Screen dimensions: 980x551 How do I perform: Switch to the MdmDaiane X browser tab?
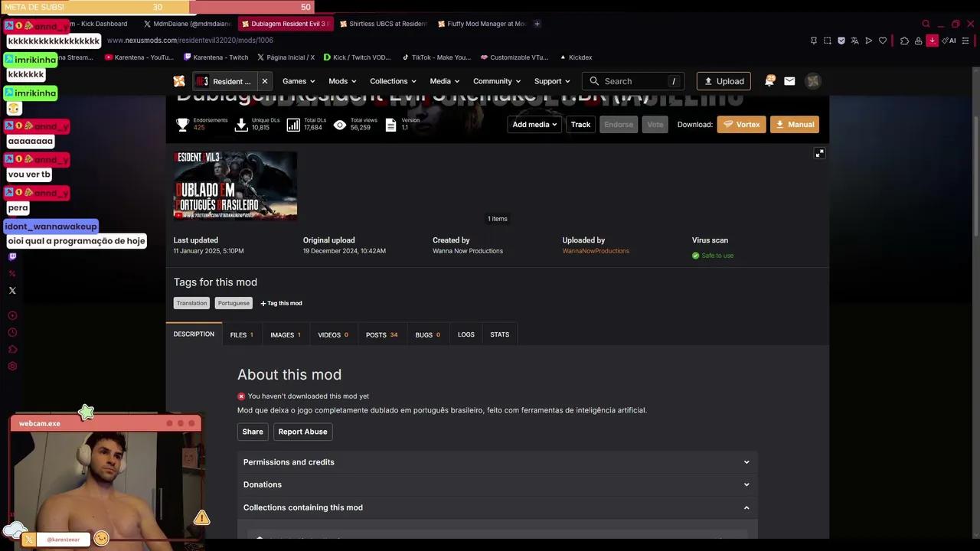point(188,24)
